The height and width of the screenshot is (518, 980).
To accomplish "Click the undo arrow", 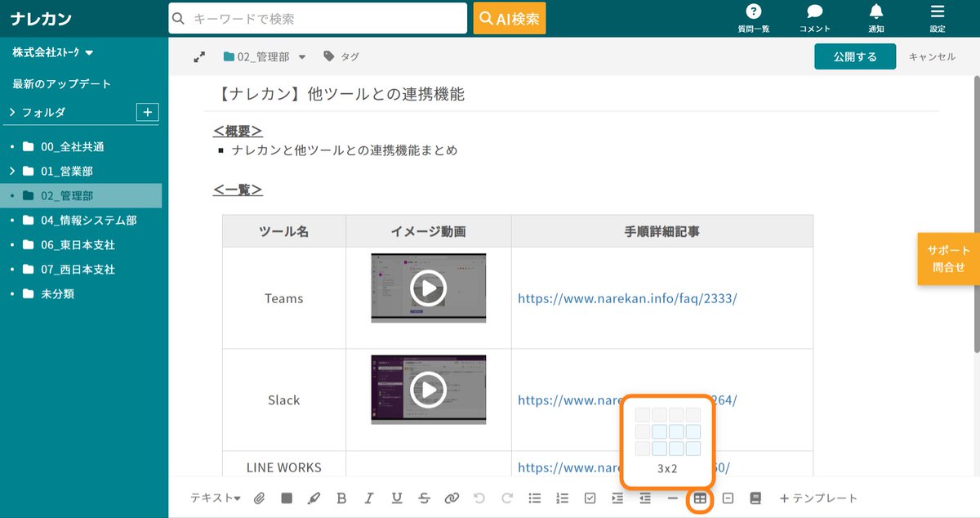I will (x=479, y=498).
